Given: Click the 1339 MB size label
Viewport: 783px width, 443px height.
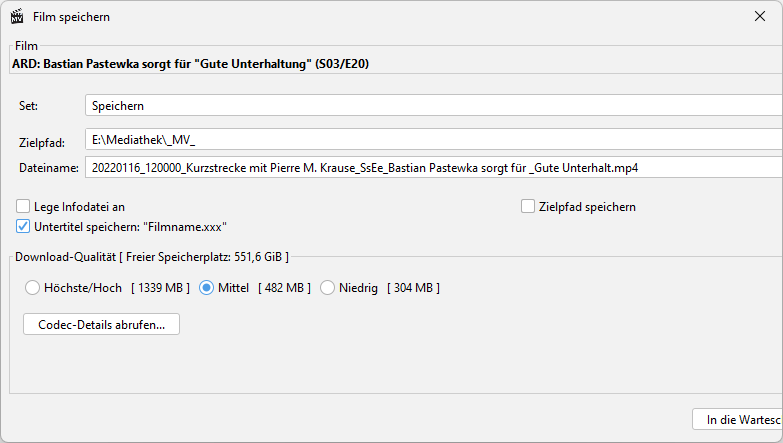Looking at the screenshot, I should coord(160,288).
